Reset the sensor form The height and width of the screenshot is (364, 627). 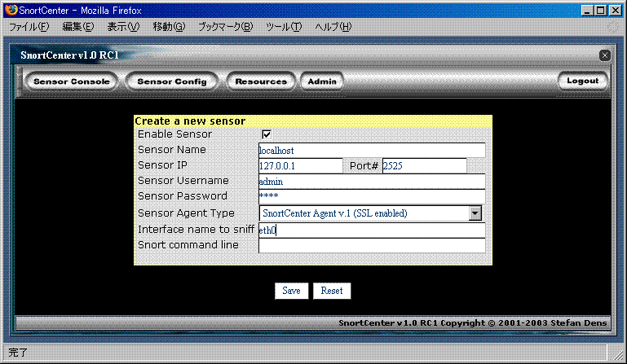332,291
